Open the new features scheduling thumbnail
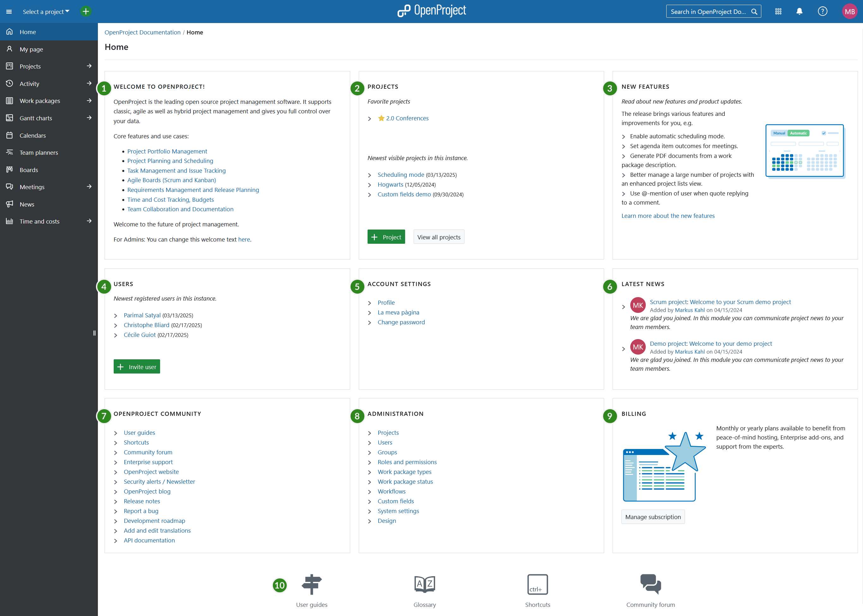This screenshot has width=863, height=616. (x=805, y=151)
